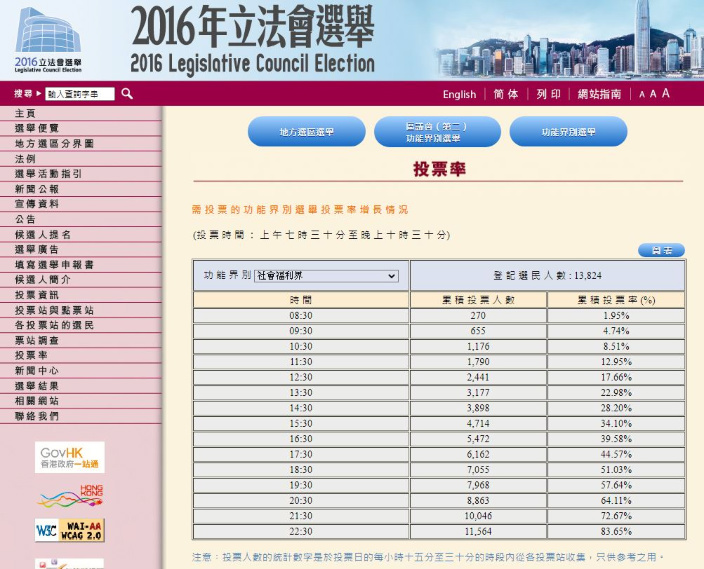Click the 2016 Legislative Council Election logo
This screenshot has width=704, height=569.
click(48, 40)
